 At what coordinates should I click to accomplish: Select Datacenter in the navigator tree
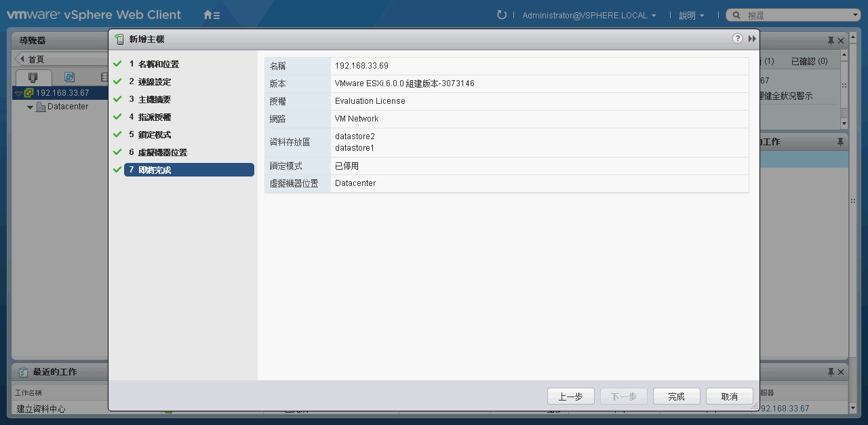68,107
